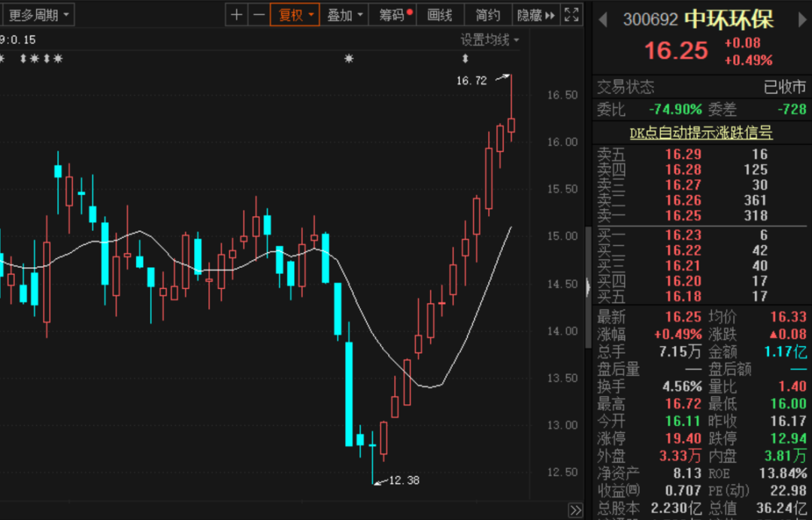Expand the 叠加 overlay dropdown
Screen dimensions: 812x520
click(x=346, y=14)
